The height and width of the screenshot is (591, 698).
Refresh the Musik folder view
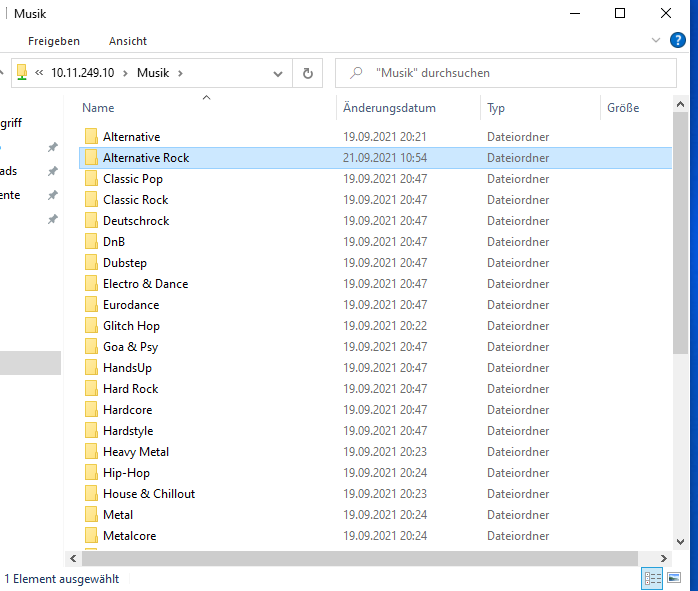308,73
